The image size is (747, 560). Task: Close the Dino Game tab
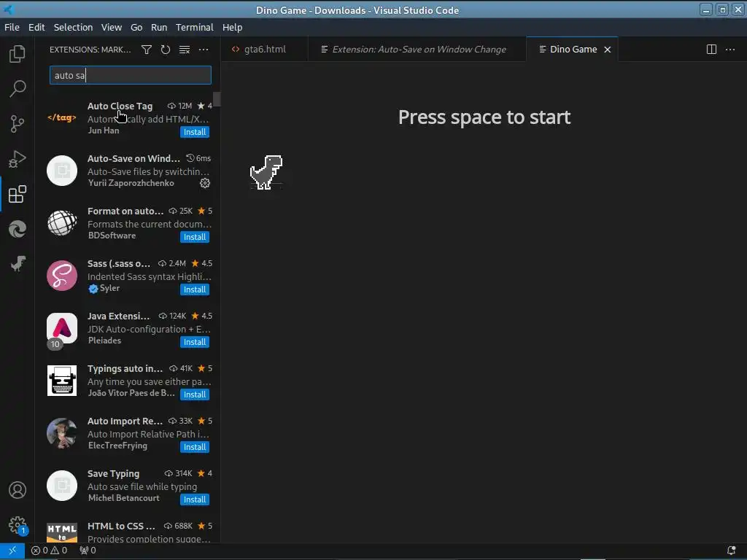(608, 50)
